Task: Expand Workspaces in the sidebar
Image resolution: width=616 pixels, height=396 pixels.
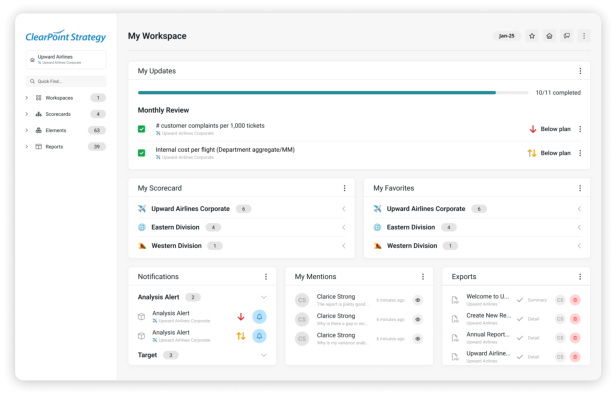Action: pos(27,98)
